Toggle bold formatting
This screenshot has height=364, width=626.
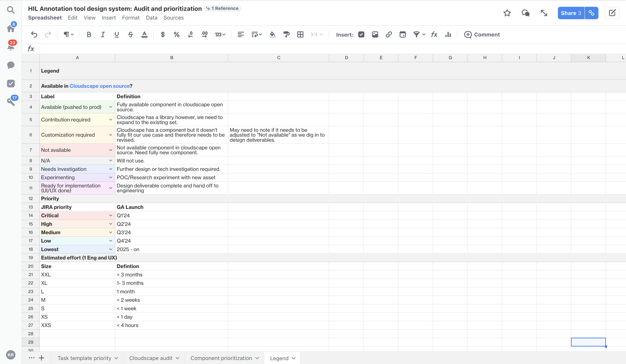[89, 35]
